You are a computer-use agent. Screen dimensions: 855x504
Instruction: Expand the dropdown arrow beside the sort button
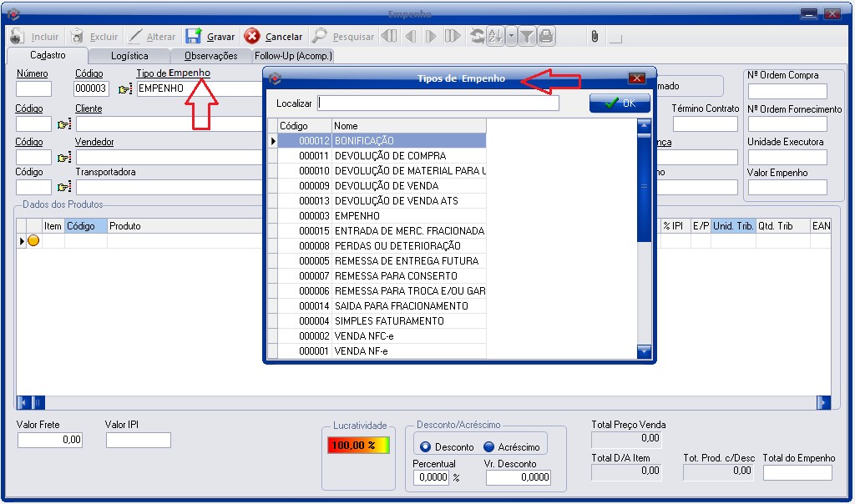coord(510,36)
